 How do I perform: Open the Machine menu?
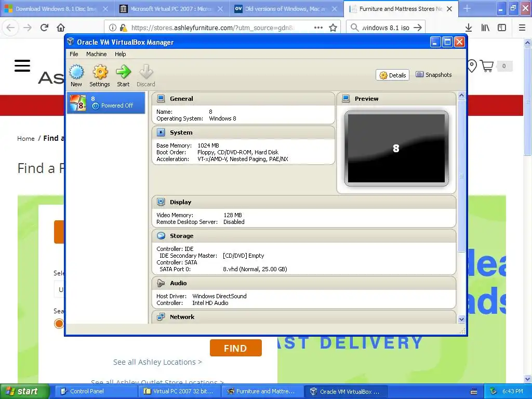(96, 54)
